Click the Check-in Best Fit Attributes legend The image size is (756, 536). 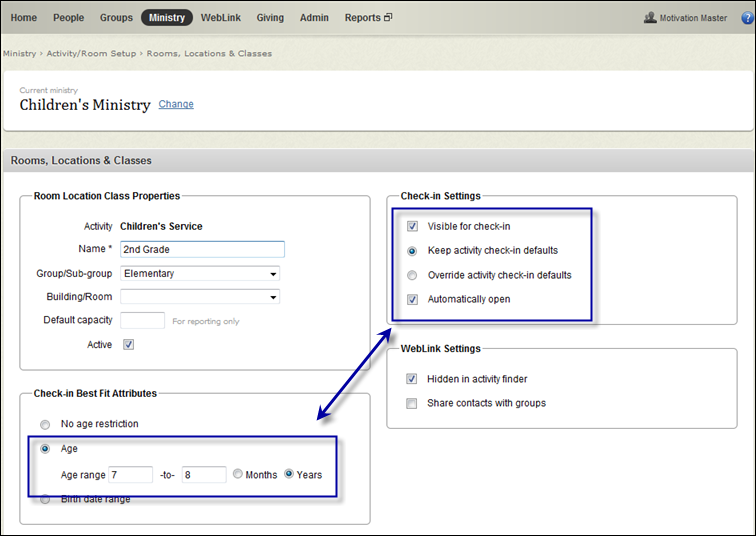pyautogui.click(x=95, y=393)
